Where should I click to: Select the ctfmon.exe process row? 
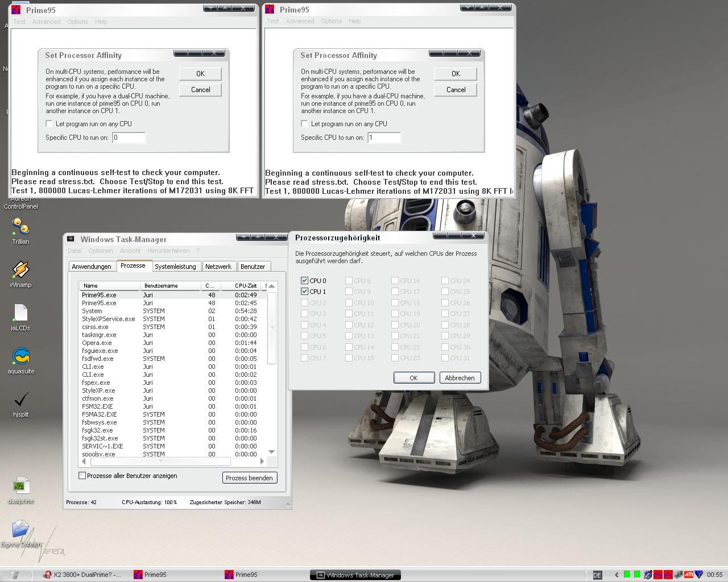click(172, 398)
